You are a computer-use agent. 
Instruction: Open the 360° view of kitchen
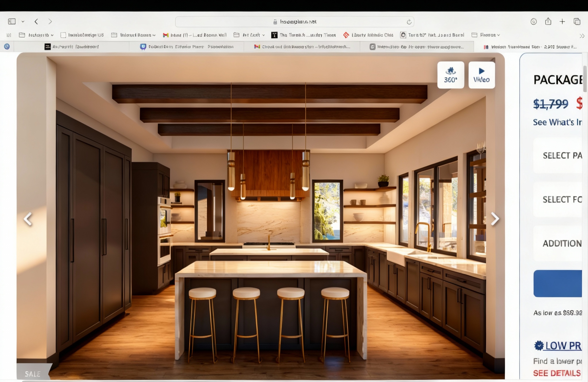click(x=450, y=75)
